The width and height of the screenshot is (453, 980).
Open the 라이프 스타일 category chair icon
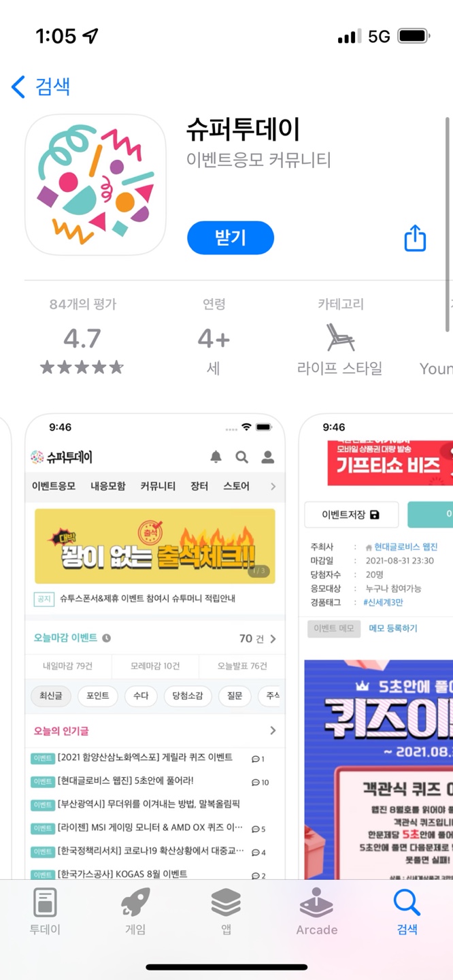point(339,338)
